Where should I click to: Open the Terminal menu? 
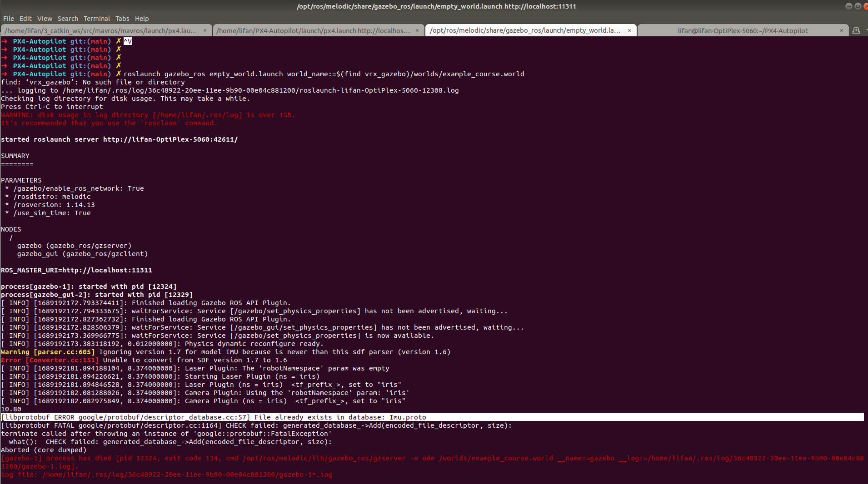[x=97, y=19]
